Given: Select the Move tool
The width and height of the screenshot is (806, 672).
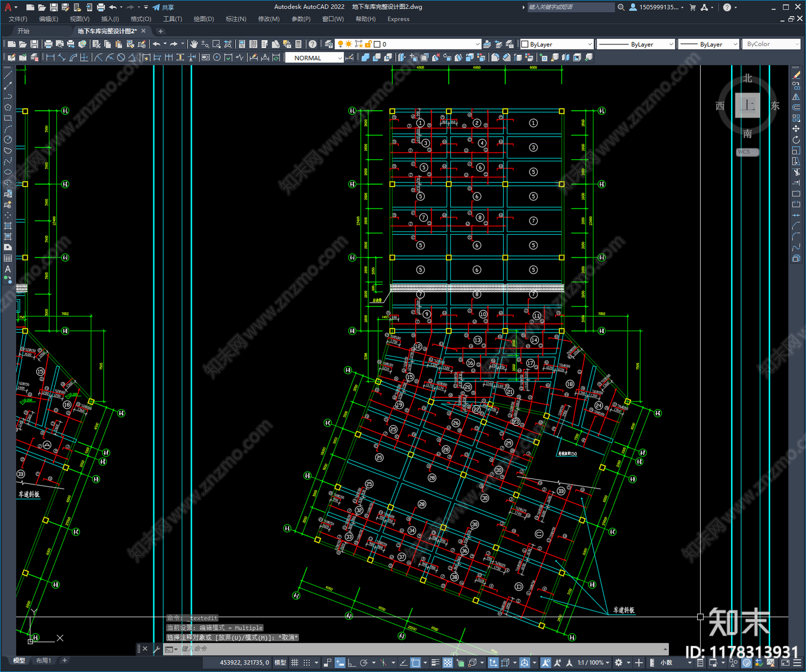Looking at the screenshot, I should pos(796,129).
